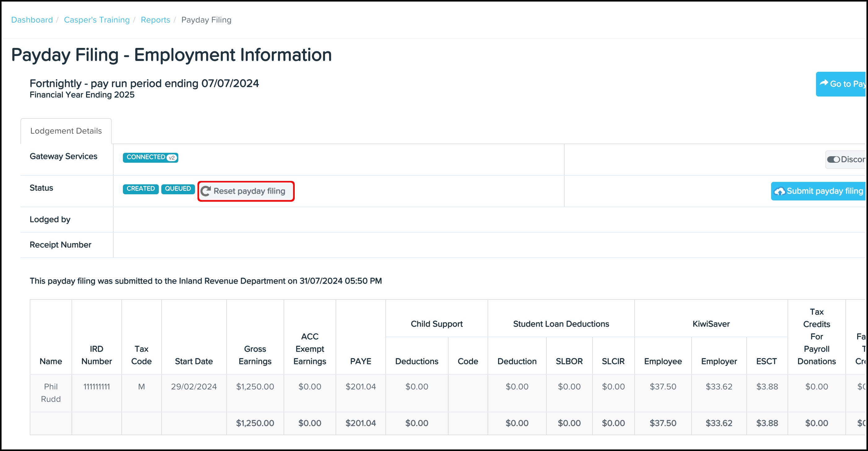Click the PAYE column header

pyautogui.click(x=361, y=361)
